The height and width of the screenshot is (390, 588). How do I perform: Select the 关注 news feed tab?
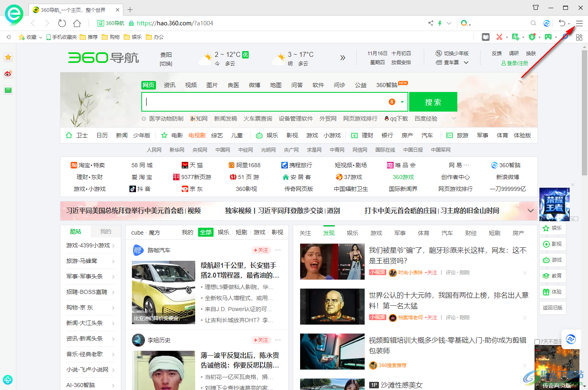(x=305, y=233)
